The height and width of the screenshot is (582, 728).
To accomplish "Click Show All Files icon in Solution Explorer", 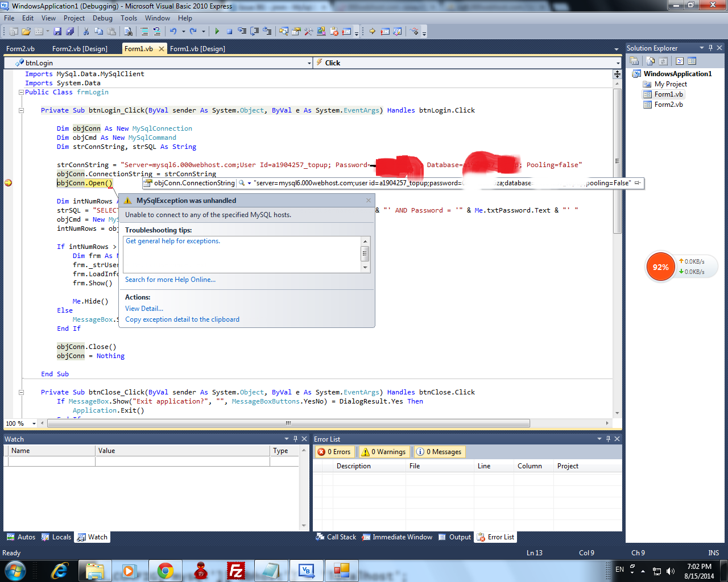I will [650, 61].
